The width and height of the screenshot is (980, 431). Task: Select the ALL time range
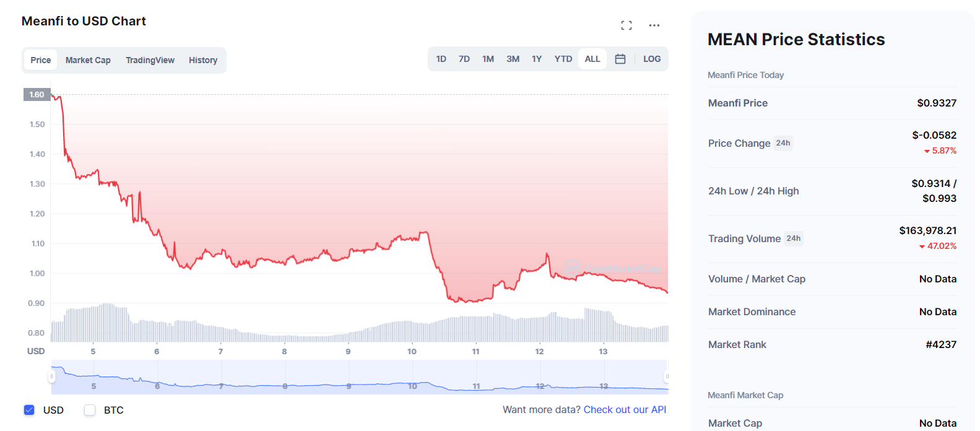(x=592, y=59)
